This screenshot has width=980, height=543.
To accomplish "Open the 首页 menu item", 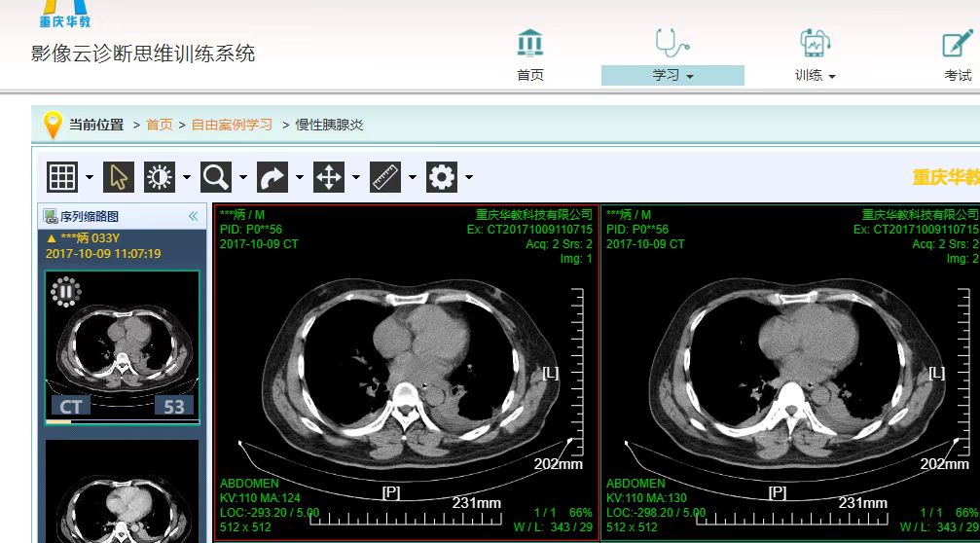I will (530, 76).
